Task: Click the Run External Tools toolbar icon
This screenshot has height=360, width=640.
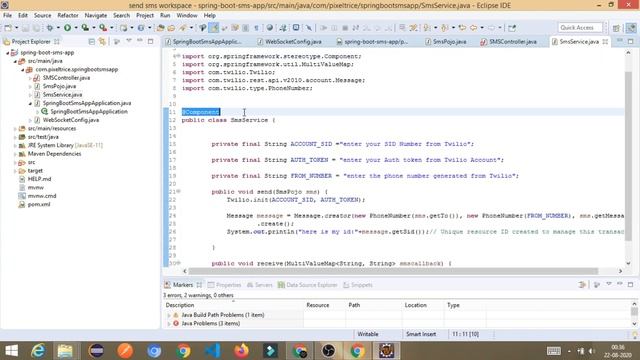Action: 103,28
